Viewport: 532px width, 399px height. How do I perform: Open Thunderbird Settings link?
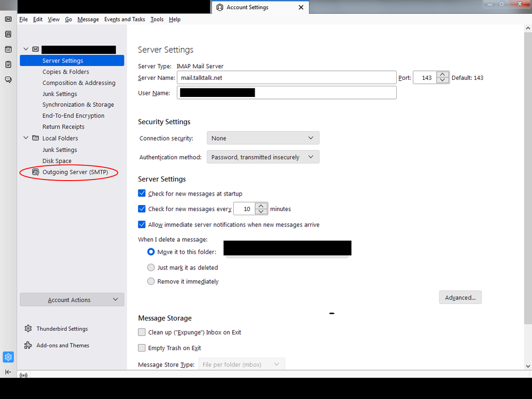click(62, 329)
